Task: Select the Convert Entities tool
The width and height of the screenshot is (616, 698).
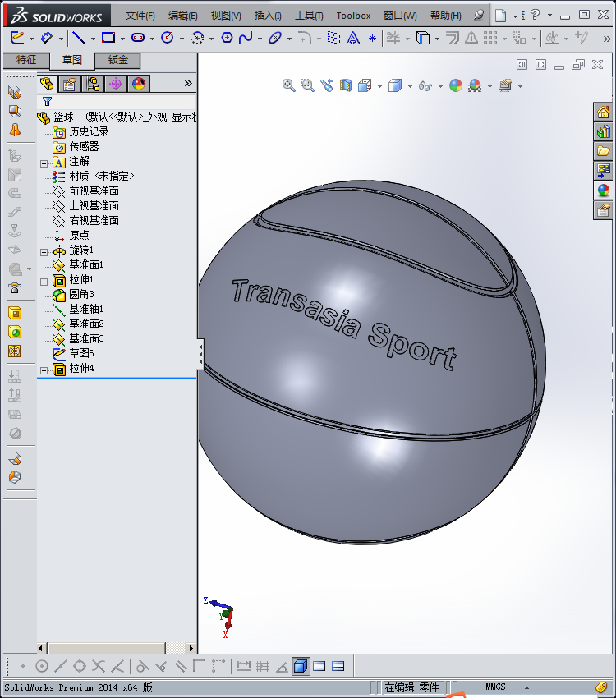Action: [423, 38]
